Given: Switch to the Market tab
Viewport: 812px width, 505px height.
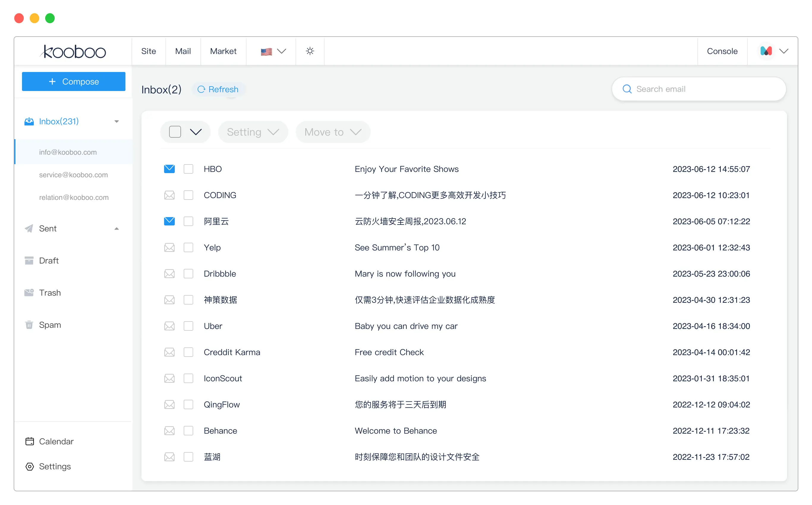Looking at the screenshot, I should coord(223,51).
